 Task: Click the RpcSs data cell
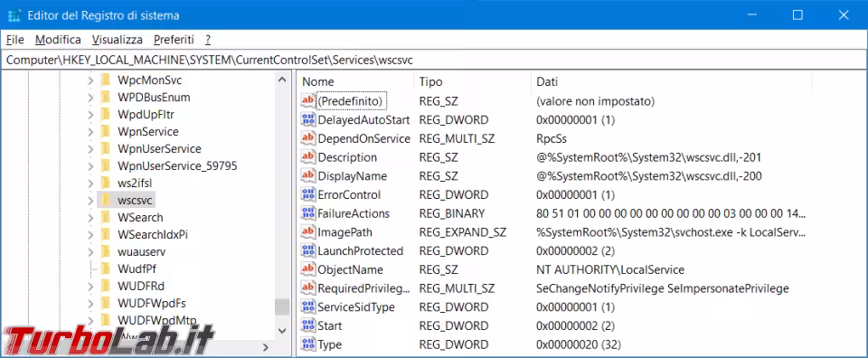[x=552, y=138]
